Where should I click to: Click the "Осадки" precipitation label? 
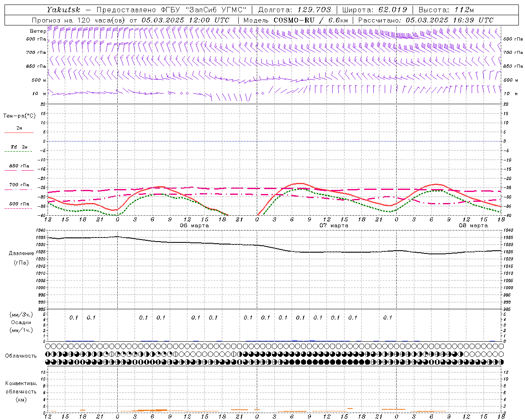[21, 322]
